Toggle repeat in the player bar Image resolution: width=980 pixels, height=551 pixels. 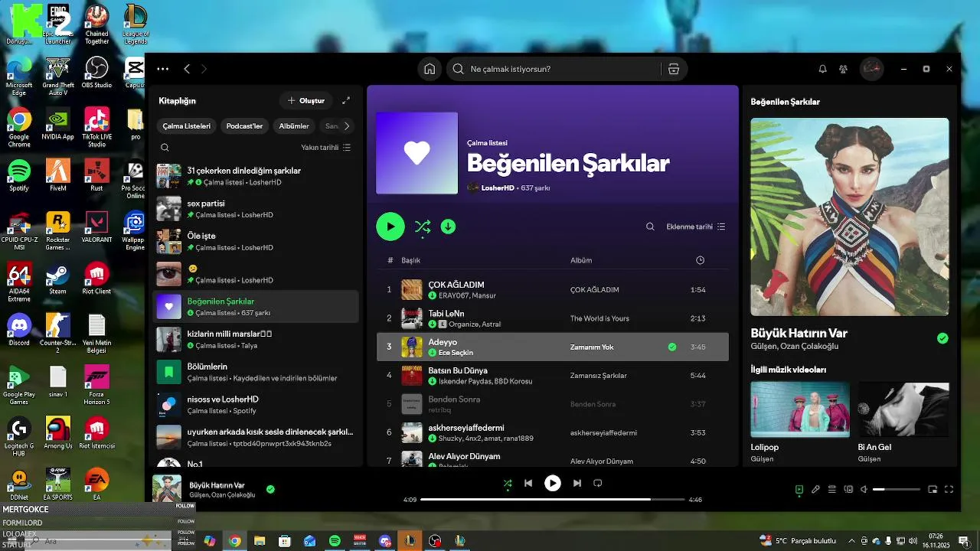[599, 484]
